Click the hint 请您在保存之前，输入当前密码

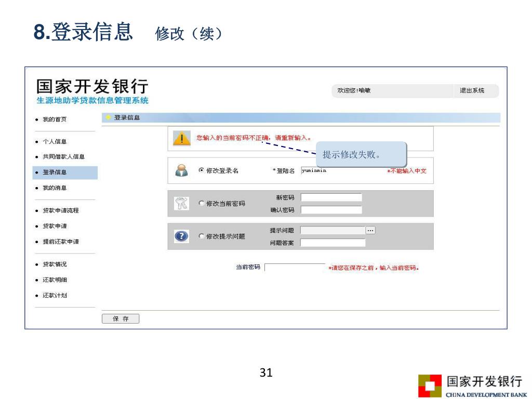coord(373,268)
